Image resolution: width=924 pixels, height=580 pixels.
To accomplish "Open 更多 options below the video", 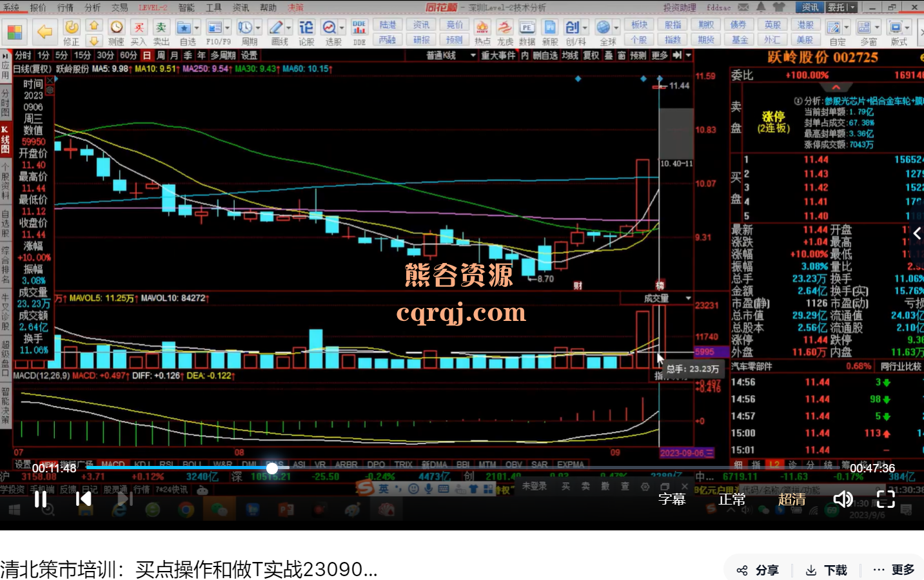I will (x=895, y=570).
